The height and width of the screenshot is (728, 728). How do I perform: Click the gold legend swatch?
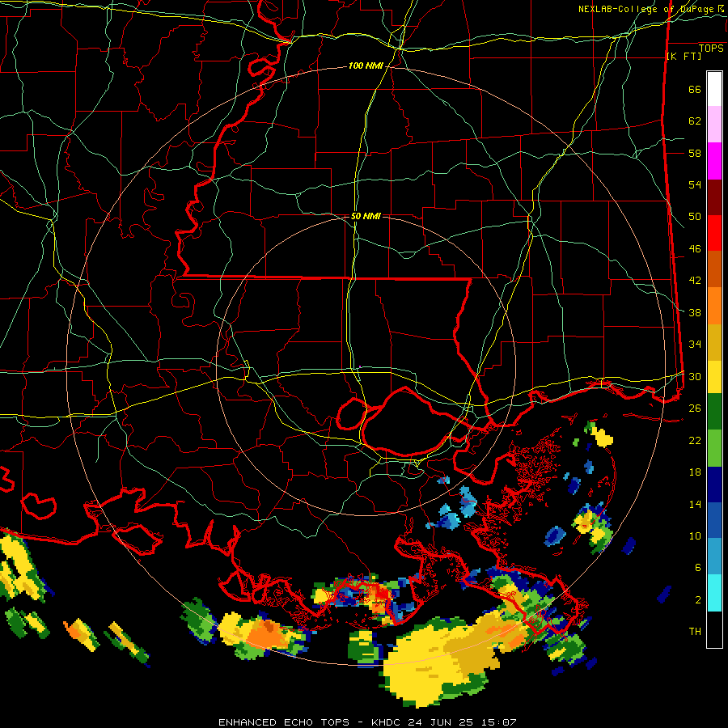(x=714, y=342)
